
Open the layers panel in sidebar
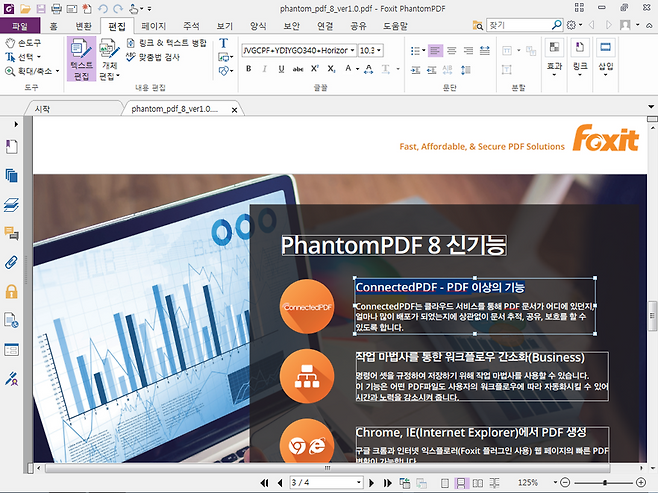coord(11,205)
